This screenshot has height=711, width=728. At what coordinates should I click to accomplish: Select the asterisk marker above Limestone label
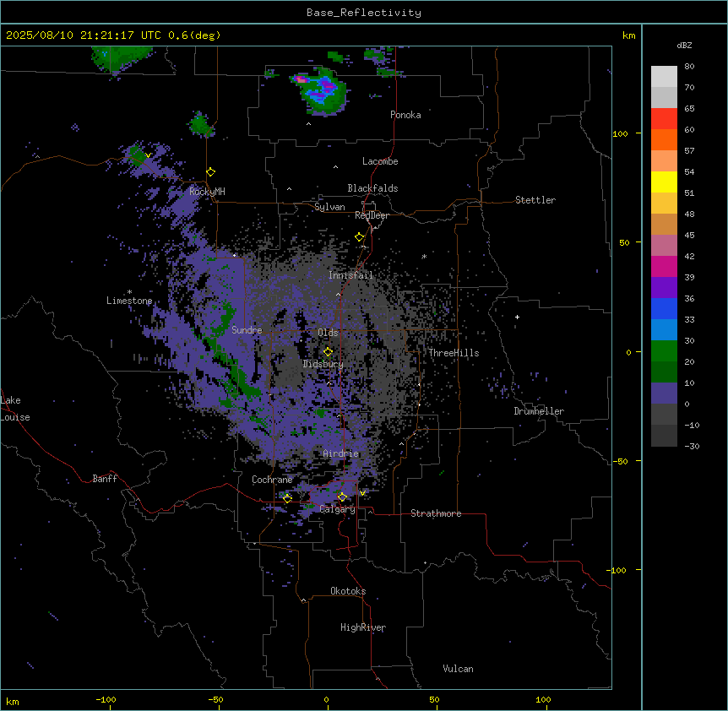point(129,292)
